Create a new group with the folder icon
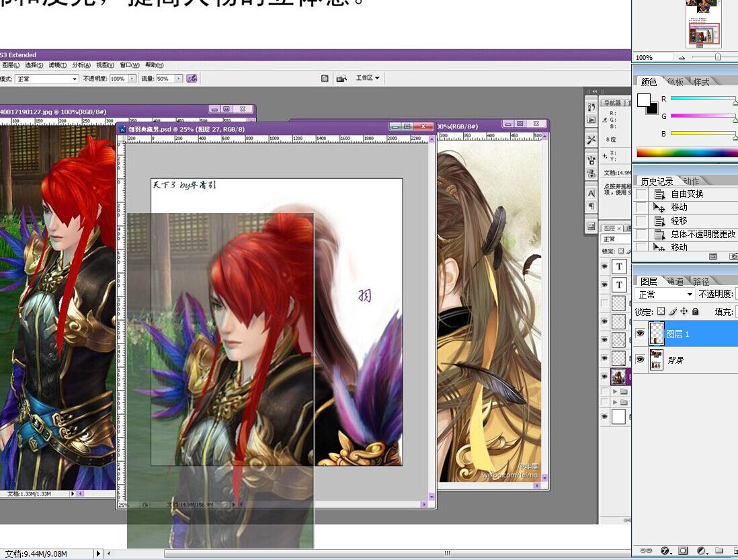Screen dimensions: 738x560 (x=719, y=550)
